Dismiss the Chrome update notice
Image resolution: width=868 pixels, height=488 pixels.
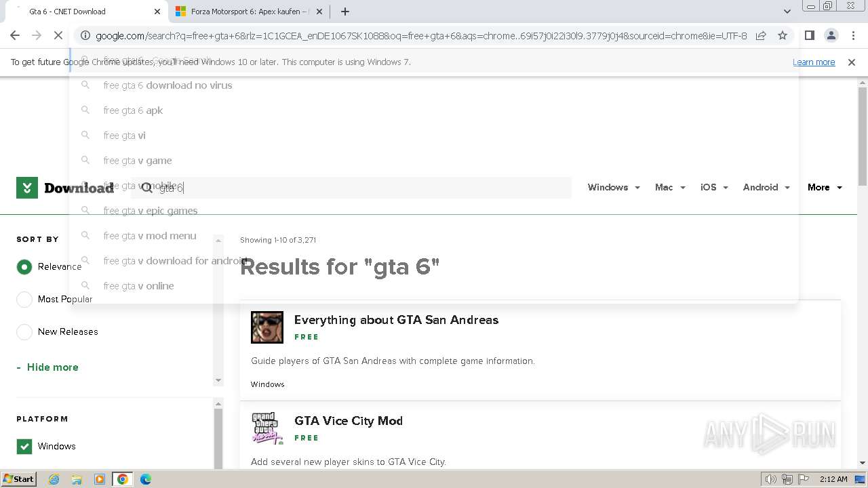852,62
